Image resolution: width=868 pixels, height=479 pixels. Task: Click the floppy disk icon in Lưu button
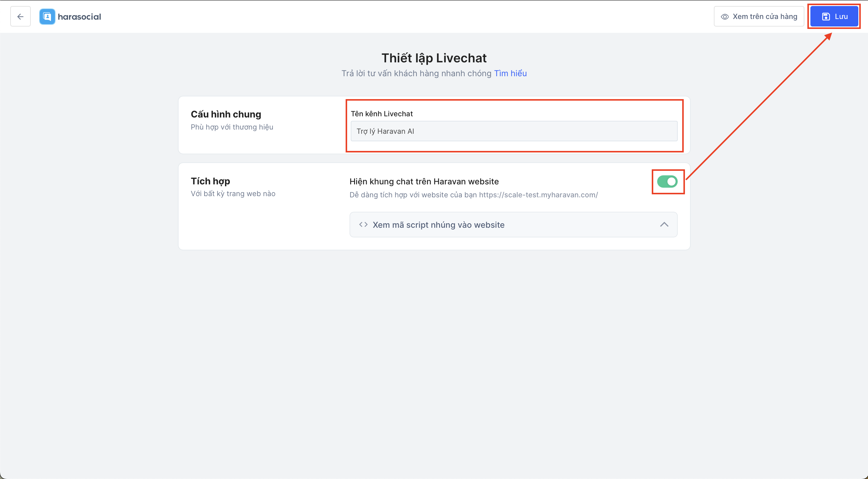pos(826,17)
